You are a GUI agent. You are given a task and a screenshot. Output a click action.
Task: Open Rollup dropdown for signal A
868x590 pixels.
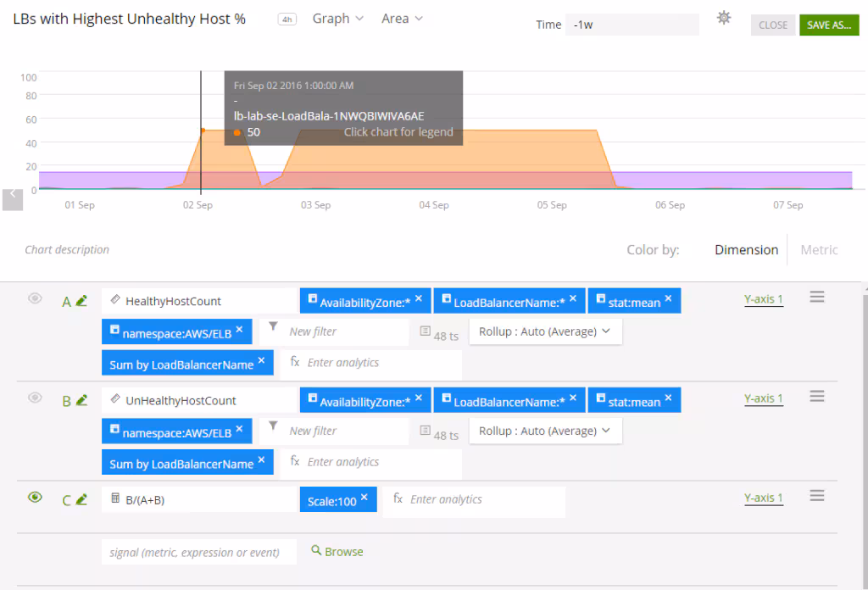point(545,331)
